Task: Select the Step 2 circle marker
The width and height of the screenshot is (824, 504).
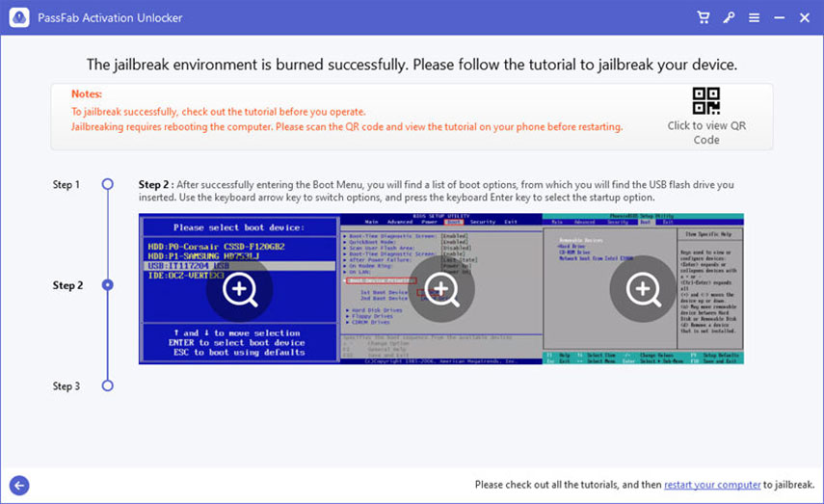Action: 107,285
